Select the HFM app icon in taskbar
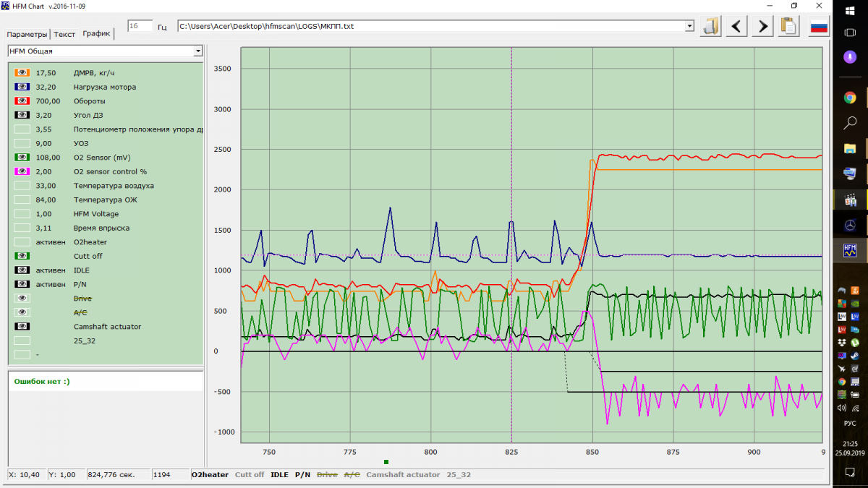 pyautogui.click(x=850, y=250)
